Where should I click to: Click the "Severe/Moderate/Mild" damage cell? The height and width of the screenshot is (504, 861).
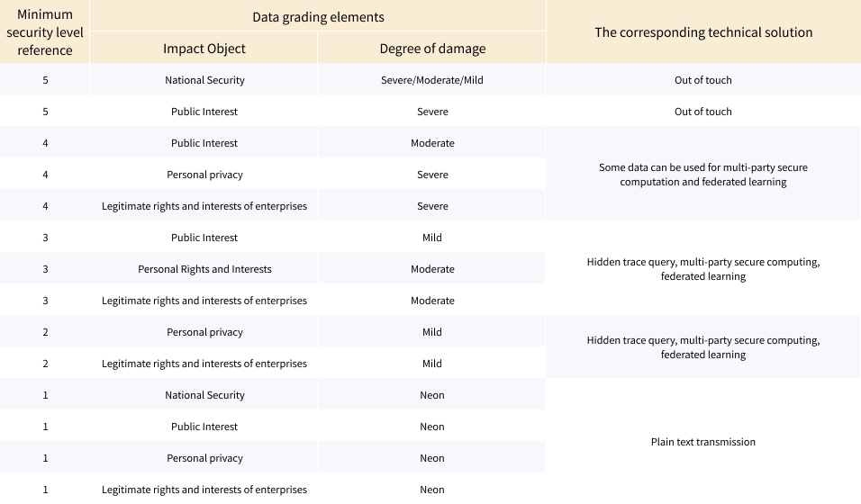click(432, 80)
